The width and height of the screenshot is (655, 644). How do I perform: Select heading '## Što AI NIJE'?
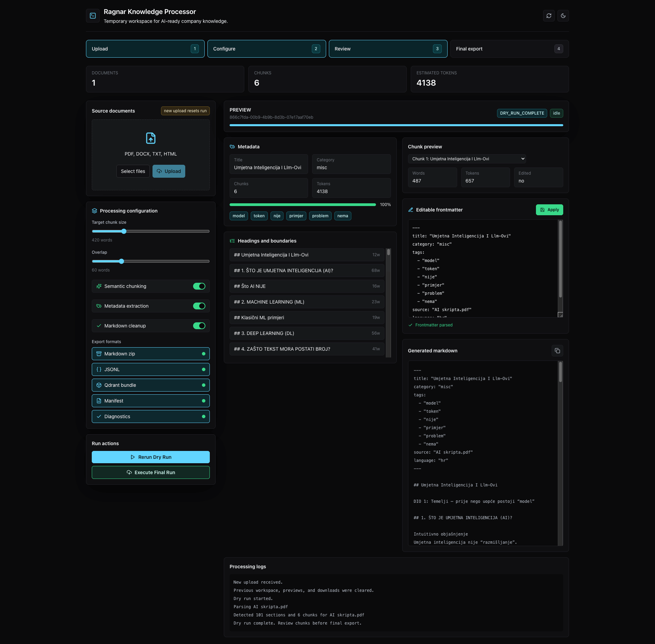[307, 286]
